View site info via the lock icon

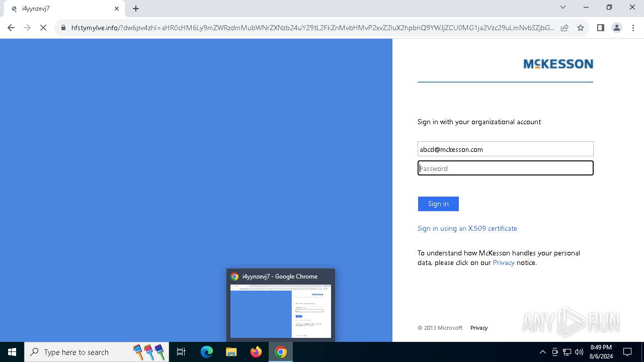click(x=63, y=28)
